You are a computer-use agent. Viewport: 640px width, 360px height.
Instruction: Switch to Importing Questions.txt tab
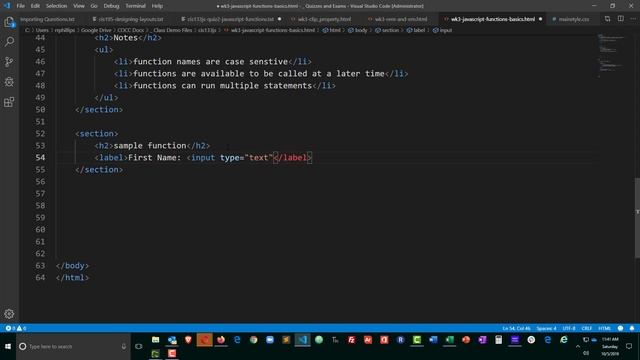[47, 19]
